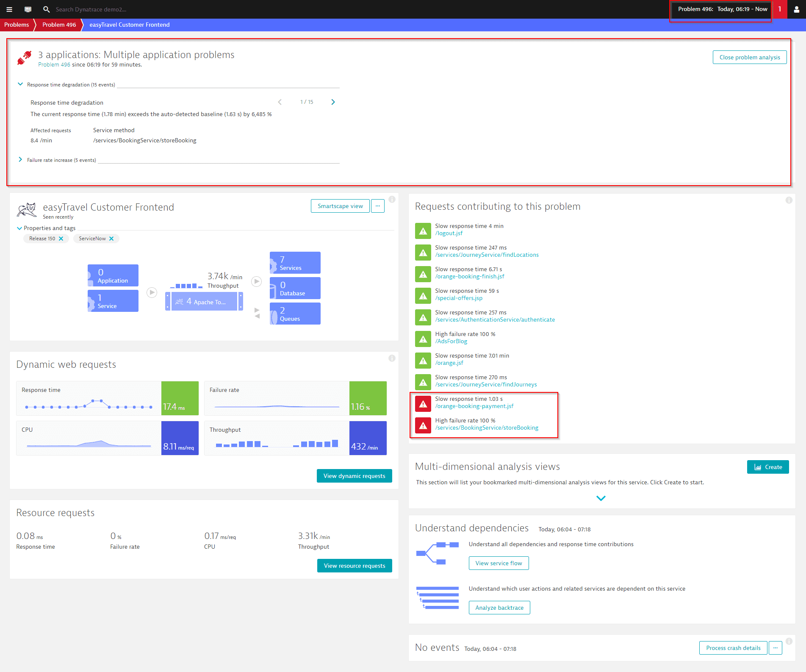806x672 pixels.
Task: Click the Problem 496 timeframe selector
Action: click(722, 9)
